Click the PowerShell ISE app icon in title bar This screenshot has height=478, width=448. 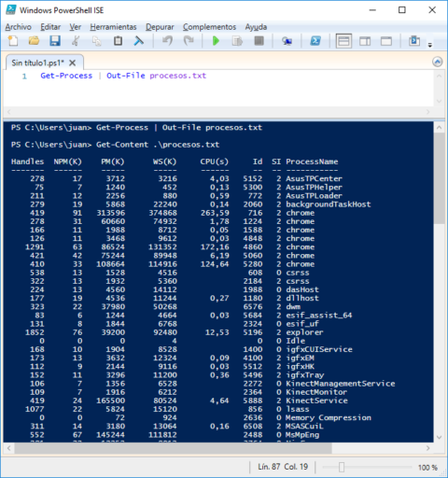pos(11,9)
